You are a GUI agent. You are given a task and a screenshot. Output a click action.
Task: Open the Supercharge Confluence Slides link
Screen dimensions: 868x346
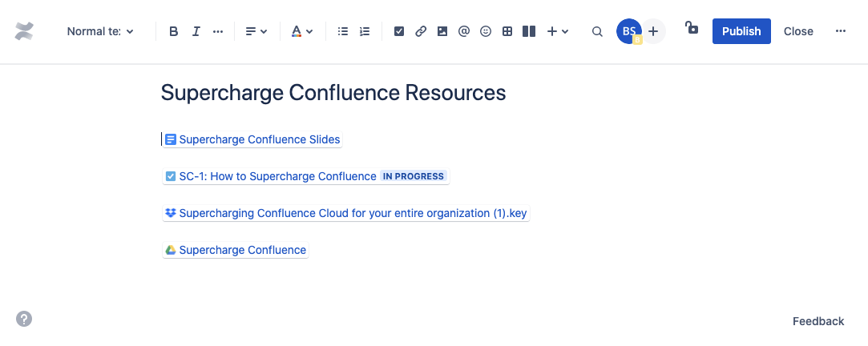click(259, 139)
